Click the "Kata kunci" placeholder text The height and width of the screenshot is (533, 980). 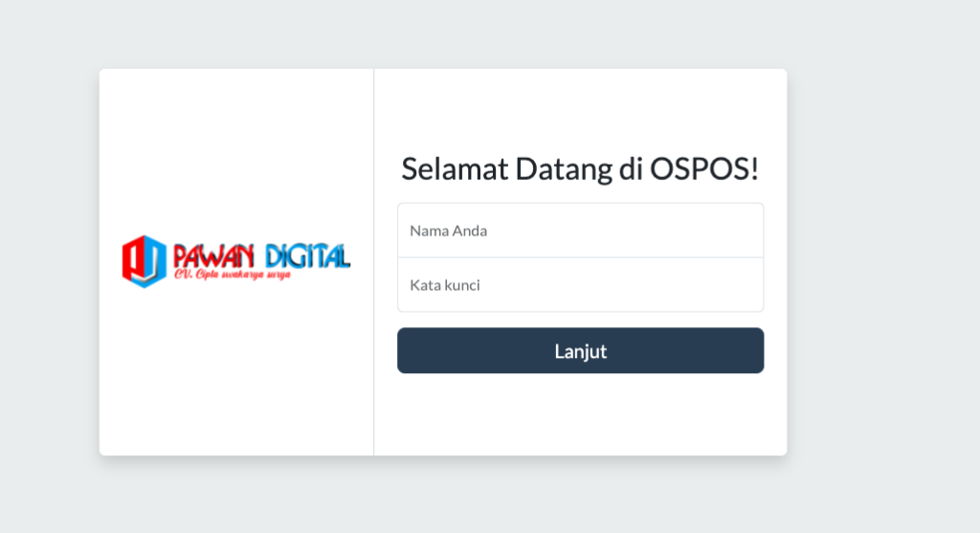(445, 285)
